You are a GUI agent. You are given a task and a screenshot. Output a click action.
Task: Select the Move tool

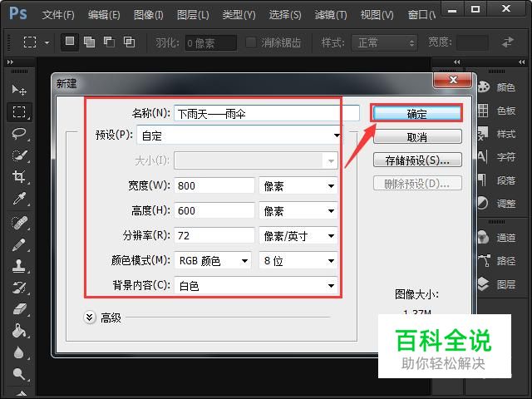pyautogui.click(x=19, y=90)
